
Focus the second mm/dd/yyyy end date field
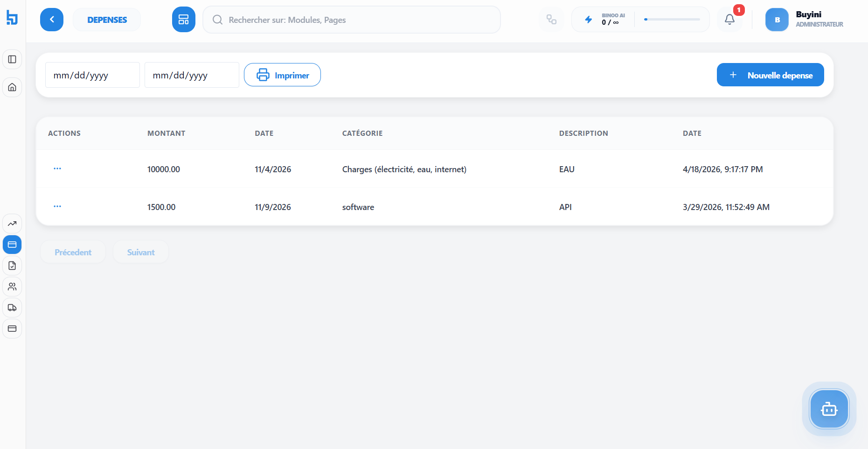[x=192, y=75]
